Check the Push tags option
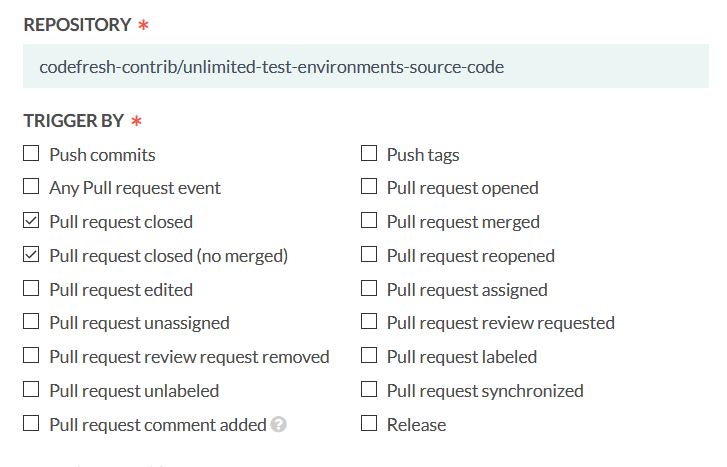The width and height of the screenshot is (727, 467). 369,154
